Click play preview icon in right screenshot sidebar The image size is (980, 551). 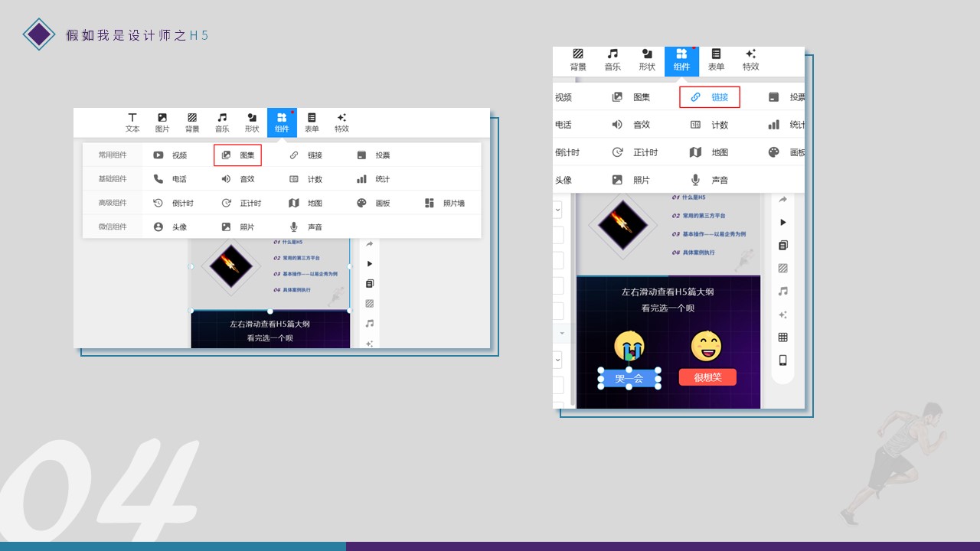[782, 222]
